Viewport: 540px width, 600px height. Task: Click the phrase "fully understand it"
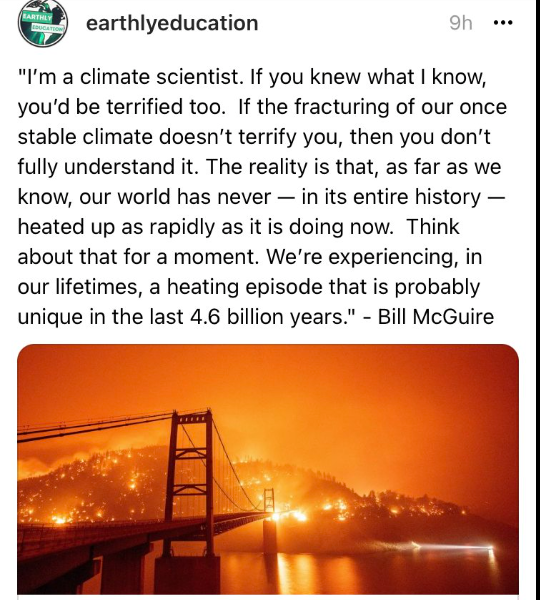tap(108, 167)
